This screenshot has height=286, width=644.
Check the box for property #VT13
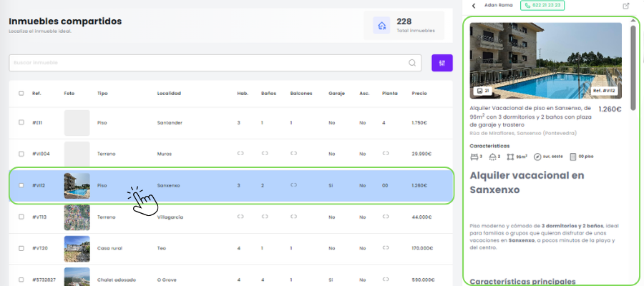click(x=21, y=217)
